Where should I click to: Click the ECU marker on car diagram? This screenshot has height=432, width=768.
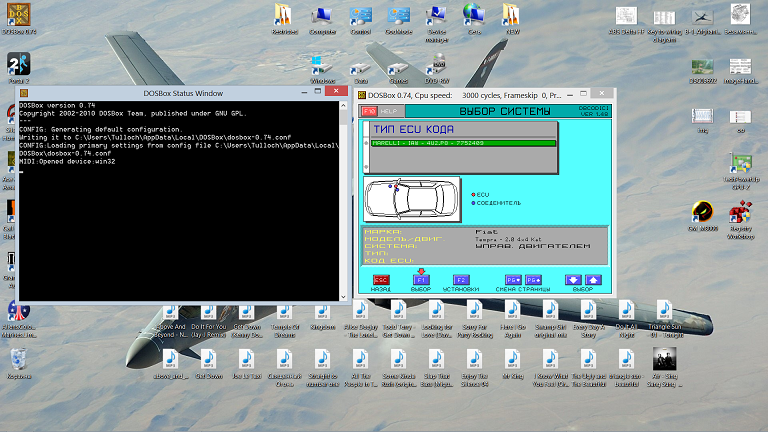(x=394, y=186)
